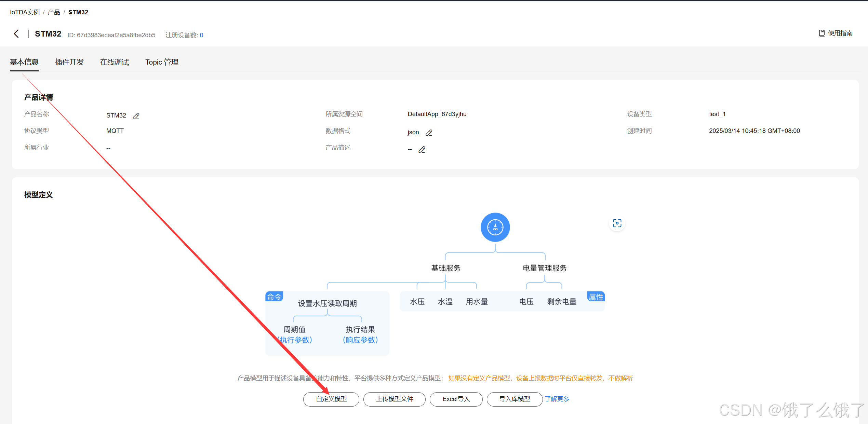
Task: Open the 使用指南 guide icon
Action: coord(822,33)
